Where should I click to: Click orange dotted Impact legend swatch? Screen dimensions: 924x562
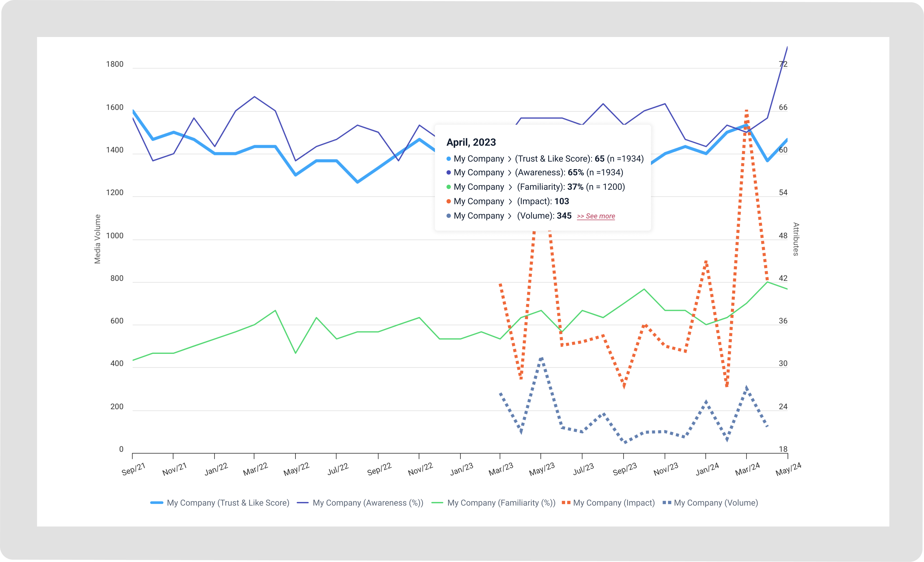point(566,503)
